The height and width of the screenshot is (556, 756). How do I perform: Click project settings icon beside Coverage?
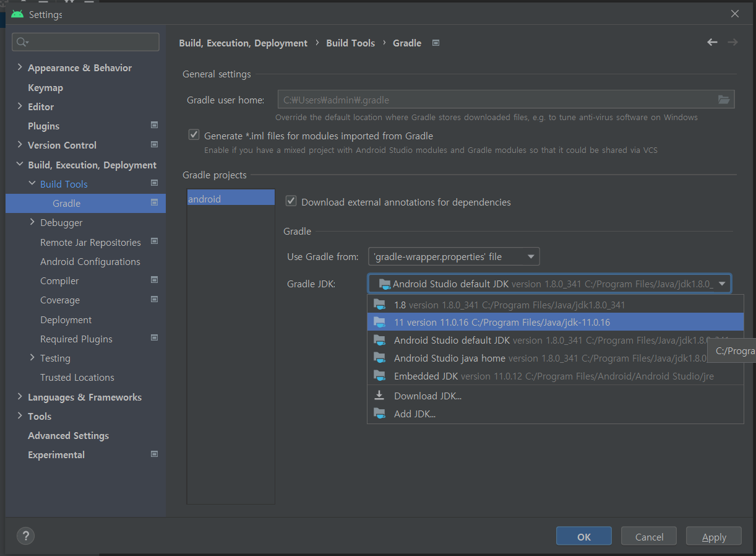(x=155, y=299)
